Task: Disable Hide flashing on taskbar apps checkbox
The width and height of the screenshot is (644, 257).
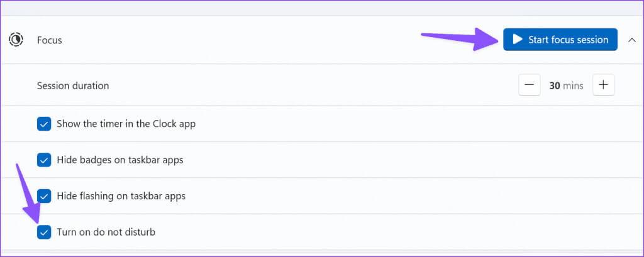Action: tap(44, 196)
